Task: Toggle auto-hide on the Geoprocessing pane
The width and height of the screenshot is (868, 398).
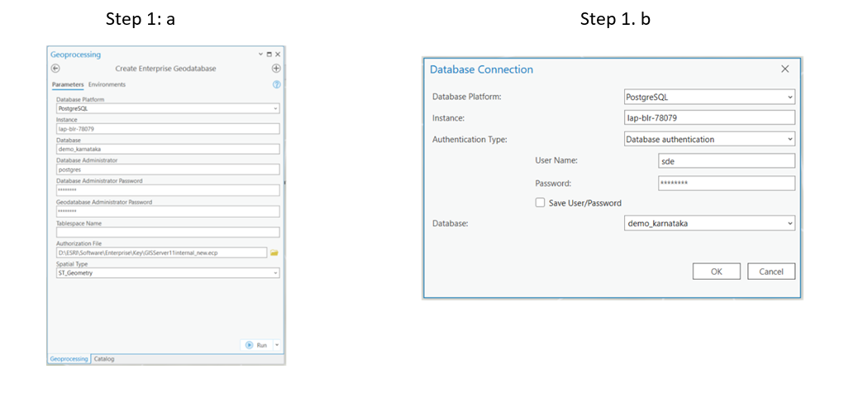Action: 269,55
